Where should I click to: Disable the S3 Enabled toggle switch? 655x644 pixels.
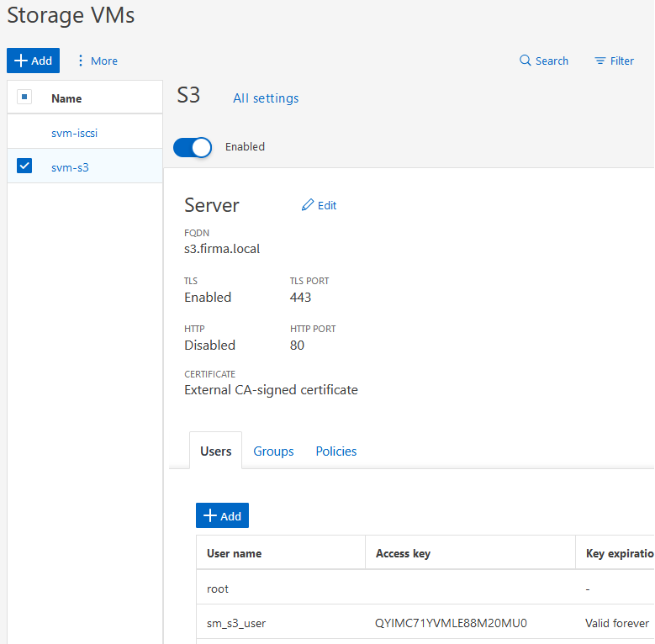point(193,147)
